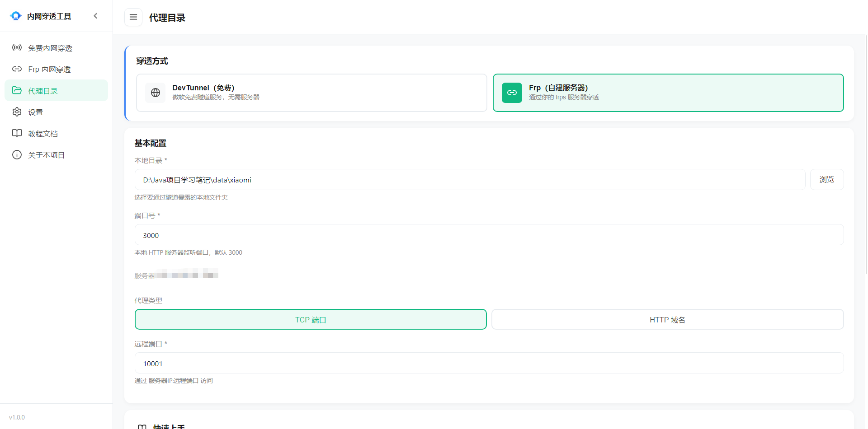Select the DevTunnel (免费) tunnel option
This screenshot has width=868, height=429.
[311, 93]
